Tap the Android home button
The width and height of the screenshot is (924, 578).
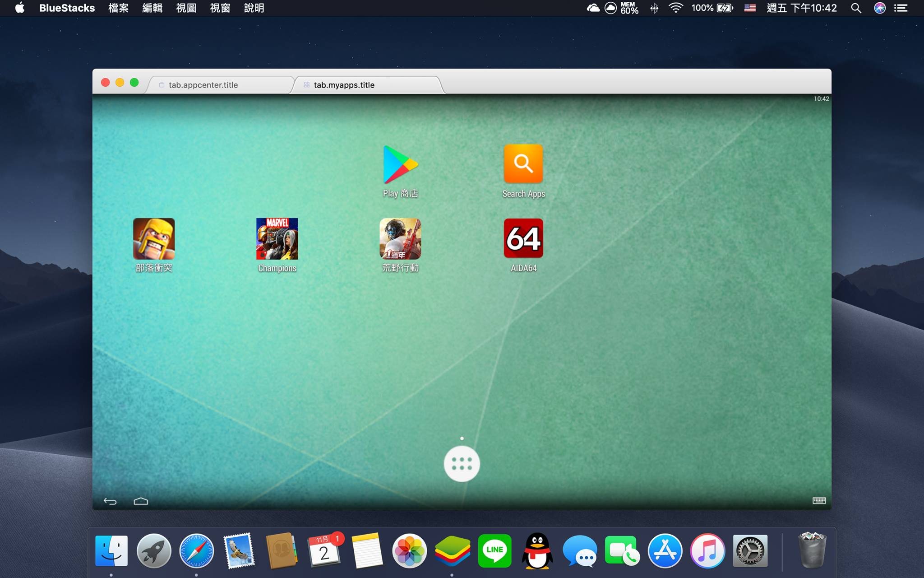pyautogui.click(x=141, y=501)
